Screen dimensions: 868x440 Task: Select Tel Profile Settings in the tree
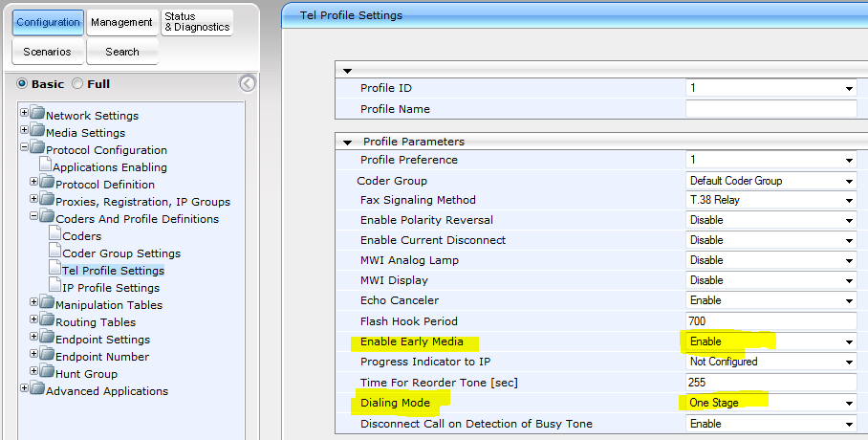click(x=113, y=271)
